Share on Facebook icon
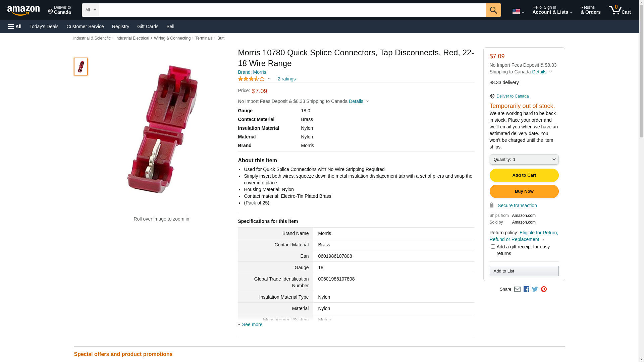 point(526,289)
